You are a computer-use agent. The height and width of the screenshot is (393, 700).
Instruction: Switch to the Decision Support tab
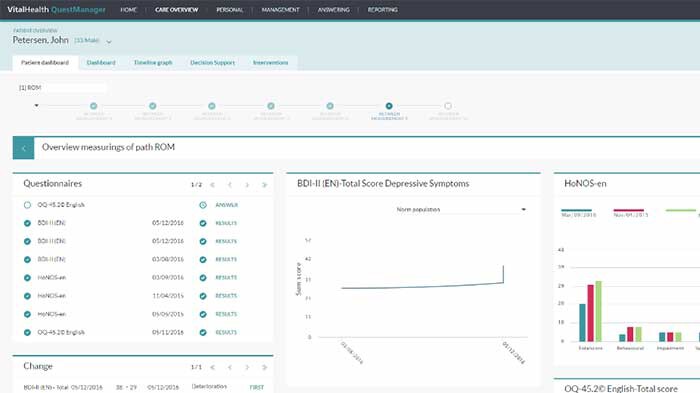tap(212, 63)
